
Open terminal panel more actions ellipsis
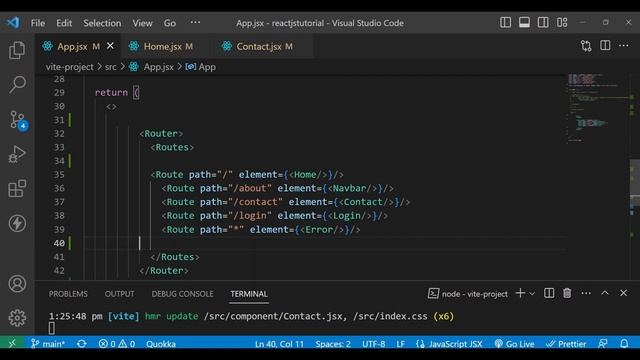tap(586, 293)
